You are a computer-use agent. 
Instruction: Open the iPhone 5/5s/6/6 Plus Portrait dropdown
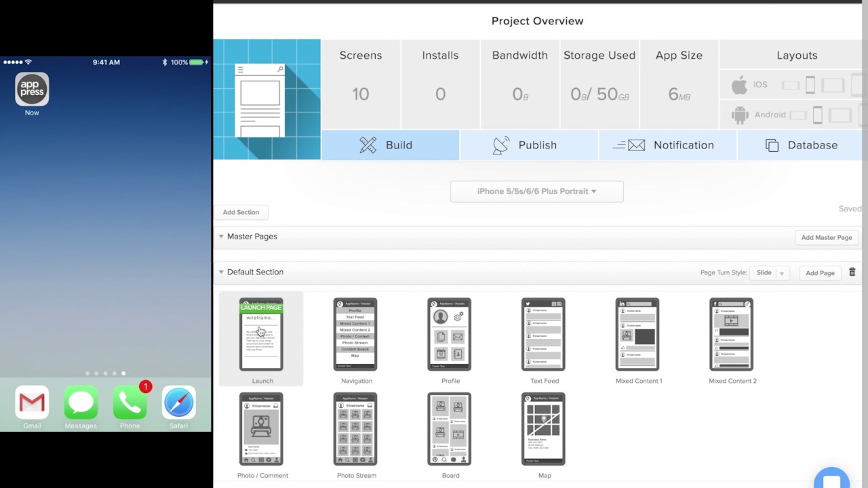coord(536,191)
